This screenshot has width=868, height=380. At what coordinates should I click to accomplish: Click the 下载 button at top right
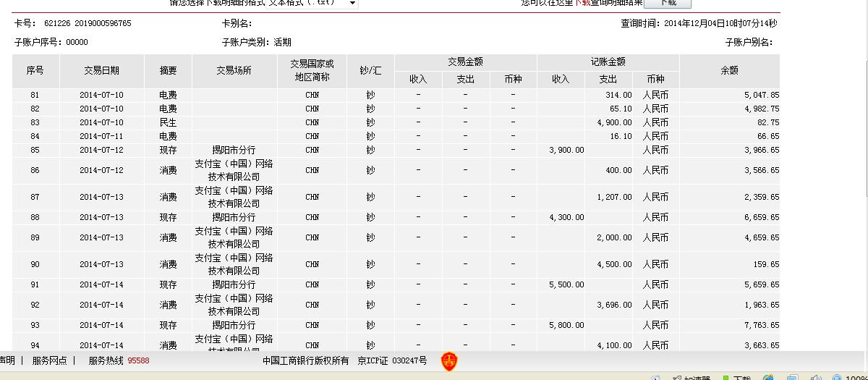click(x=668, y=3)
